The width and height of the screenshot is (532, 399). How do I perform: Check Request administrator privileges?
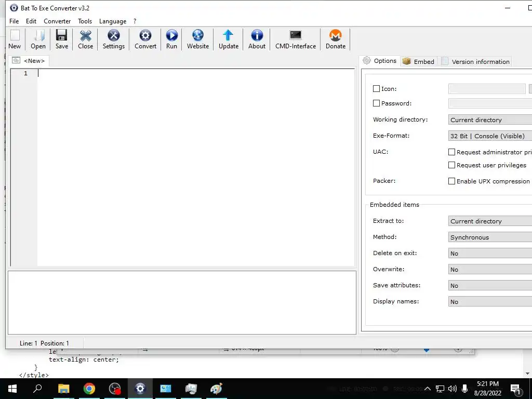(x=451, y=152)
